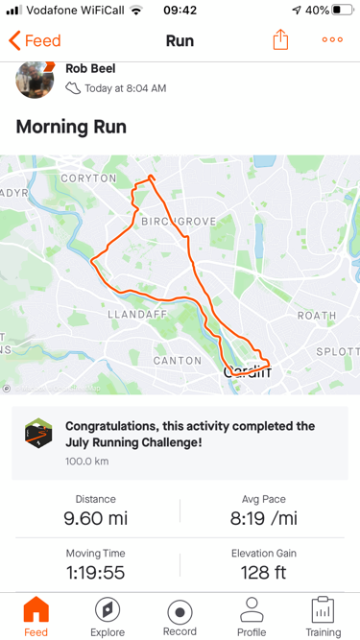360x640 pixels.
Task: Select the Feed home tab
Action: coord(36,617)
